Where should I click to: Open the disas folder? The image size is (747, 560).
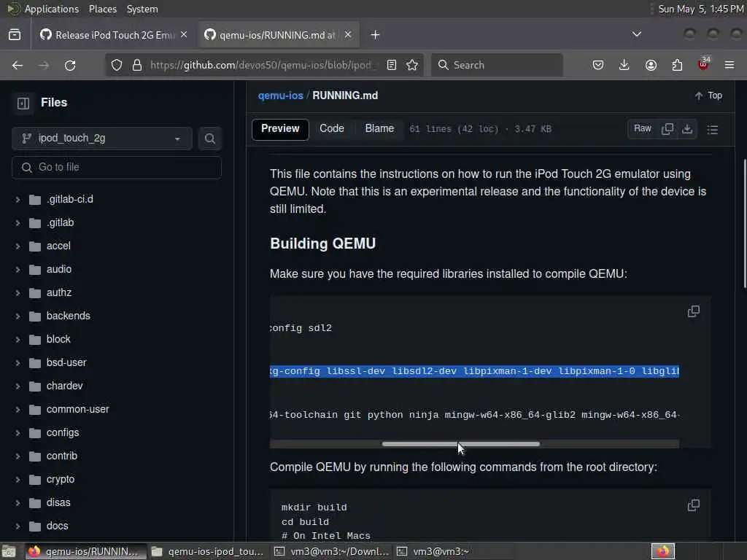(58, 502)
